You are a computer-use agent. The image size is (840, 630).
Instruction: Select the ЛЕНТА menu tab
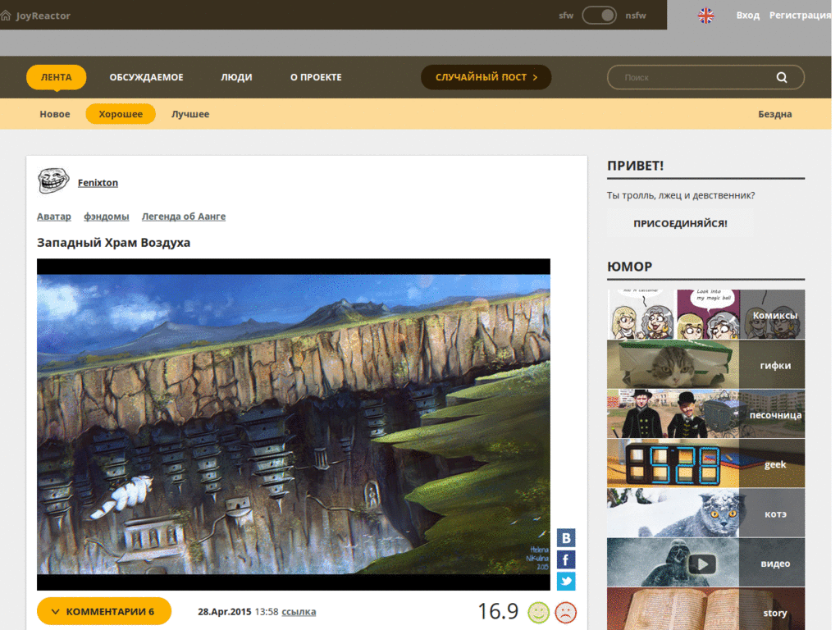pyautogui.click(x=57, y=77)
